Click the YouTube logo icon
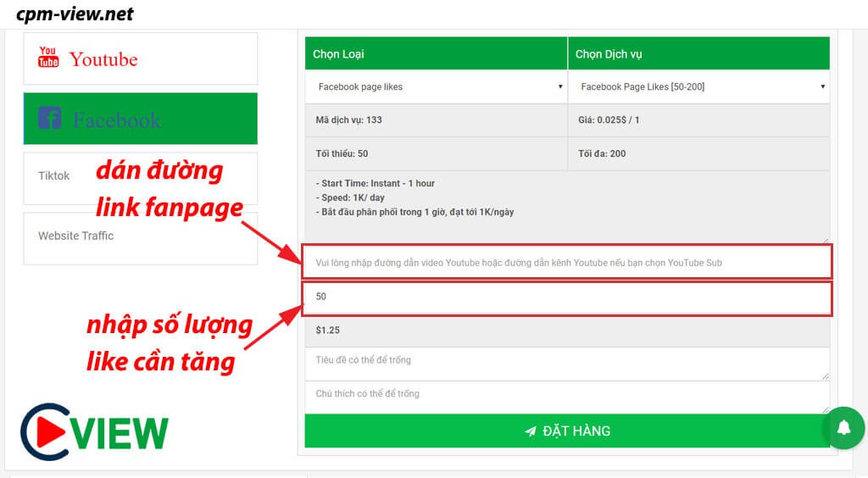Viewport: 868px width, 478px height. pyautogui.click(x=48, y=57)
